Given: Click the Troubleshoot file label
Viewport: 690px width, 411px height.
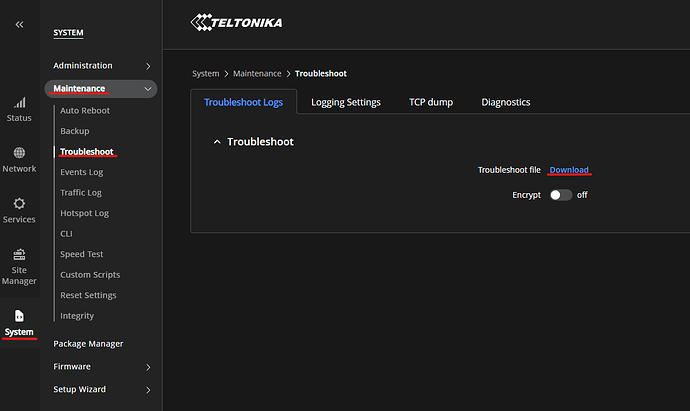Looking at the screenshot, I should click(x=509, y=170).
